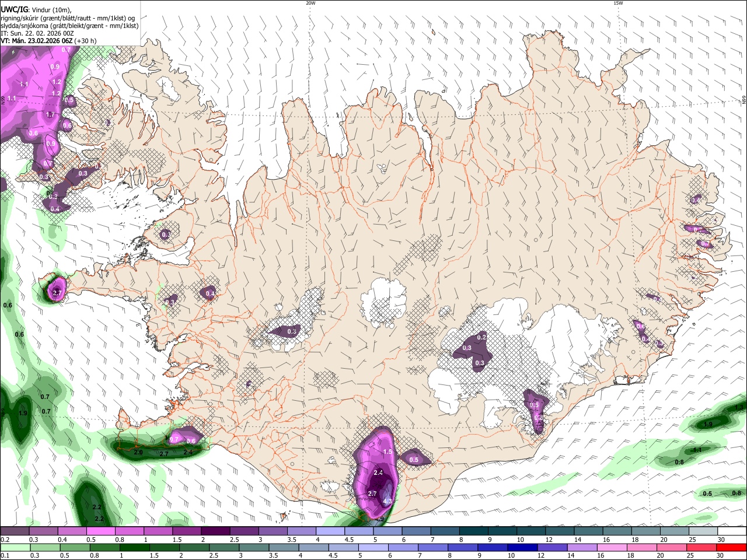Click the '1.7' snow value in the northwest corner
This screenshot has width=747, height=560.
[x=50, y=115]
